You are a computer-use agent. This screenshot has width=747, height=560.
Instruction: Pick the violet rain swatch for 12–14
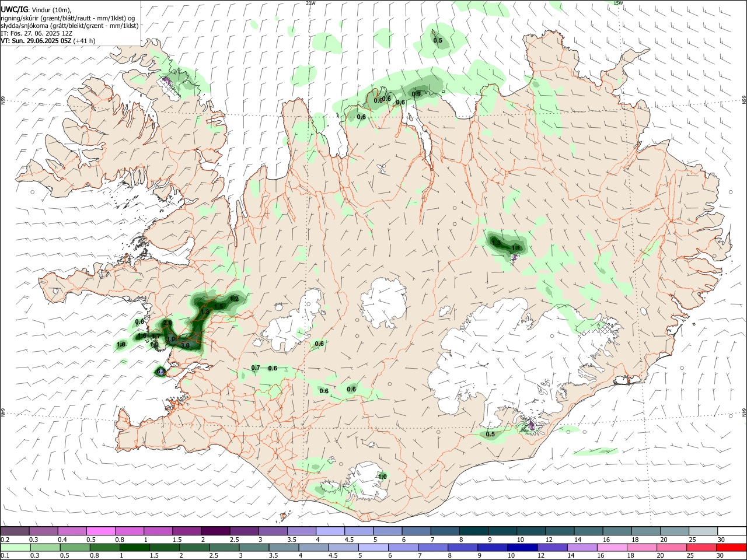coord(553,547)
